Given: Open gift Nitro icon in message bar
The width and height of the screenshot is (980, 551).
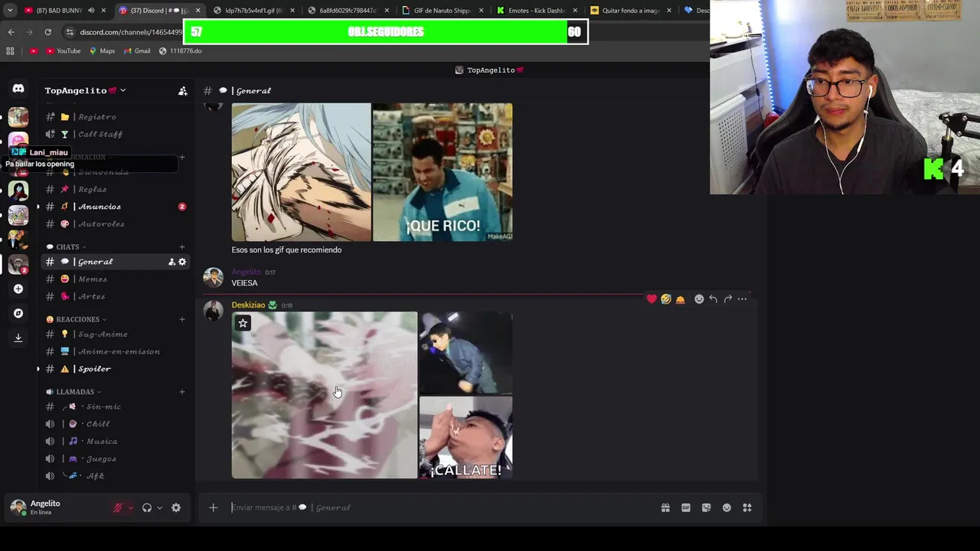Looking at the screenshot, I should pyautogui.click(x=665, y=507).
